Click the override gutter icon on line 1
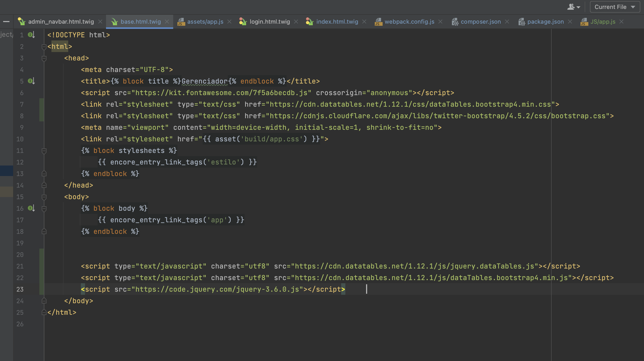 point(31,35)
